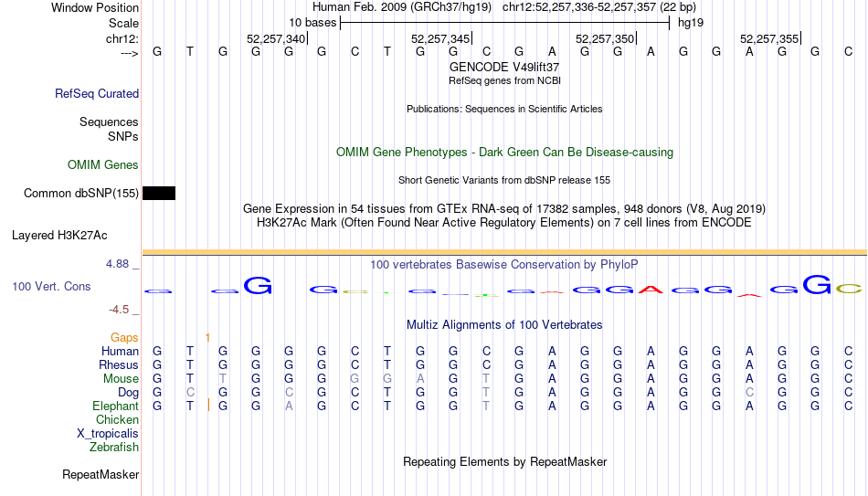
Task: Click the Gaps row label
Action: (x=124, y=338)
